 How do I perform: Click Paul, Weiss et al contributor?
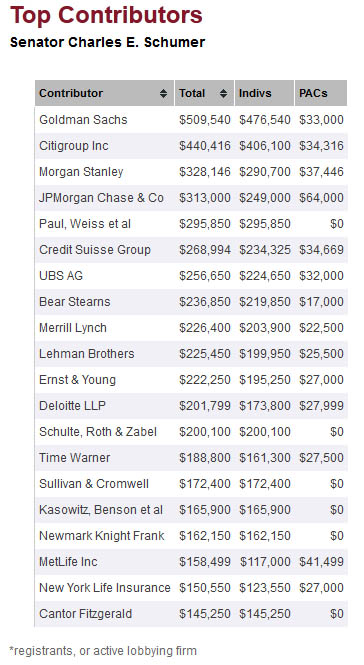pos(85,224)
